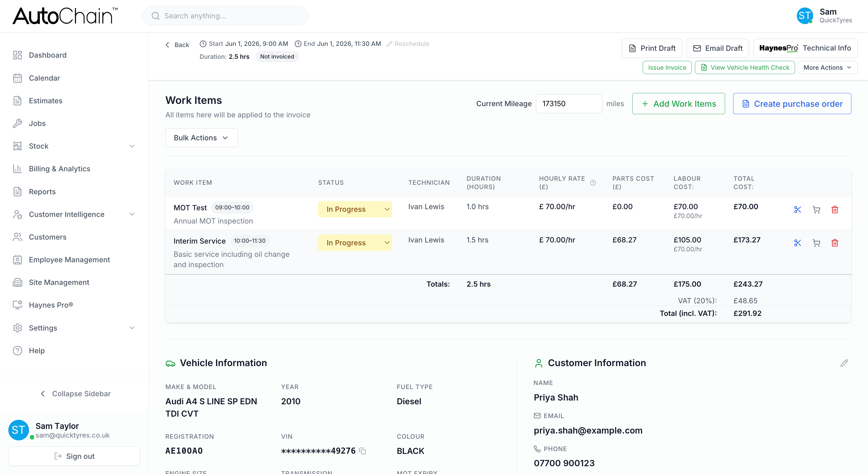
Task: Click the search magnifier icon
Action: point(155,16)
